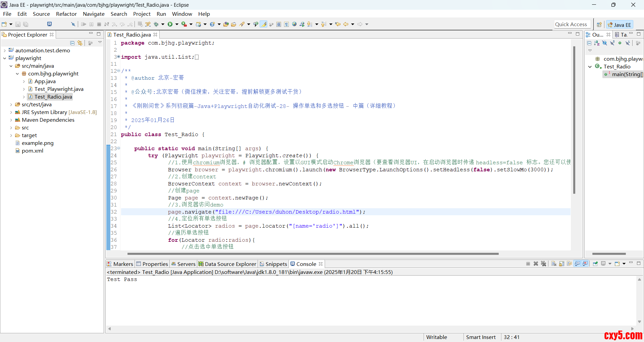644x342 pixels.
Task: Collapse all in Project Explorer toolbar
Action: coord(72,43)
